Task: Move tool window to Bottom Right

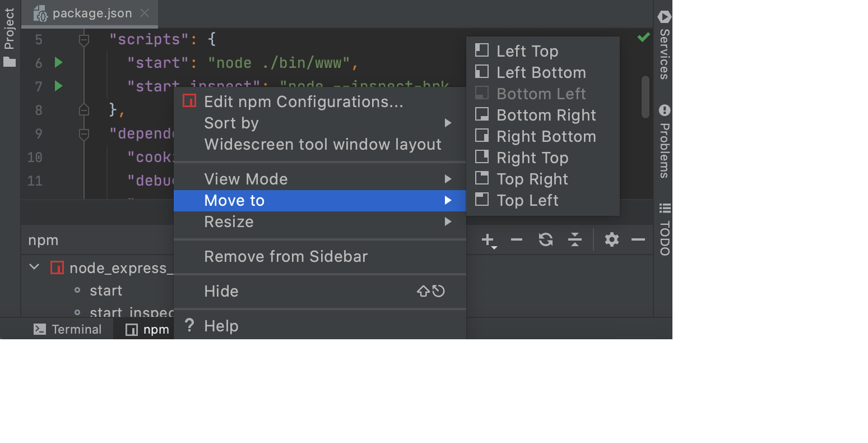Action: point(543,115)
